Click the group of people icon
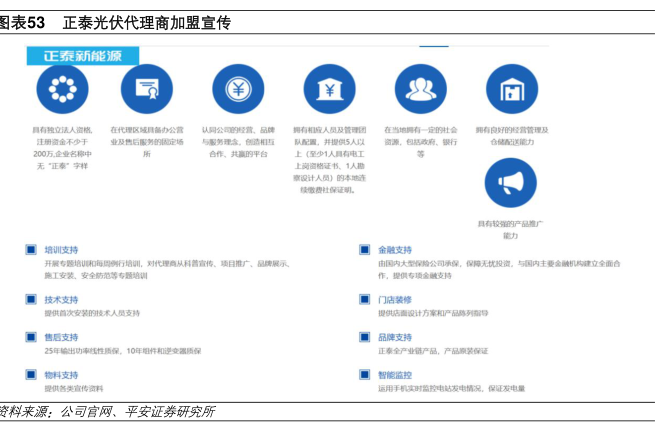Screen dimensions: 657x425 [421, 88]
